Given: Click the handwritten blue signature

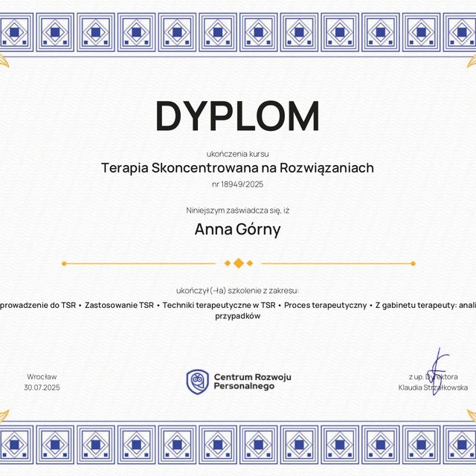Looking at the screenshot, I should (x=437, y=371).
